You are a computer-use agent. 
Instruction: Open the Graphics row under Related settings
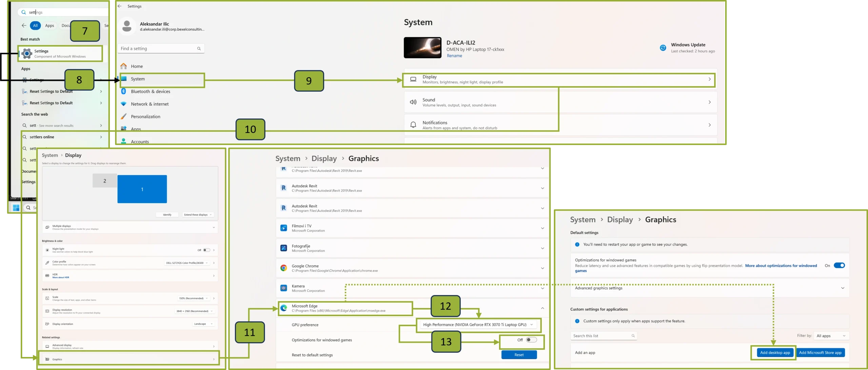point(130,359)
